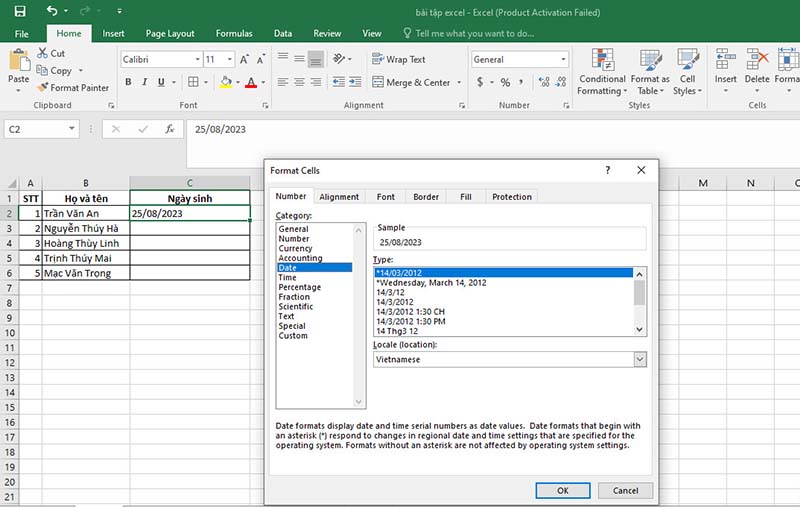This screenshot has height=507, width=800.
Task: Apply Percent Style format
Action: coord(505,82)
